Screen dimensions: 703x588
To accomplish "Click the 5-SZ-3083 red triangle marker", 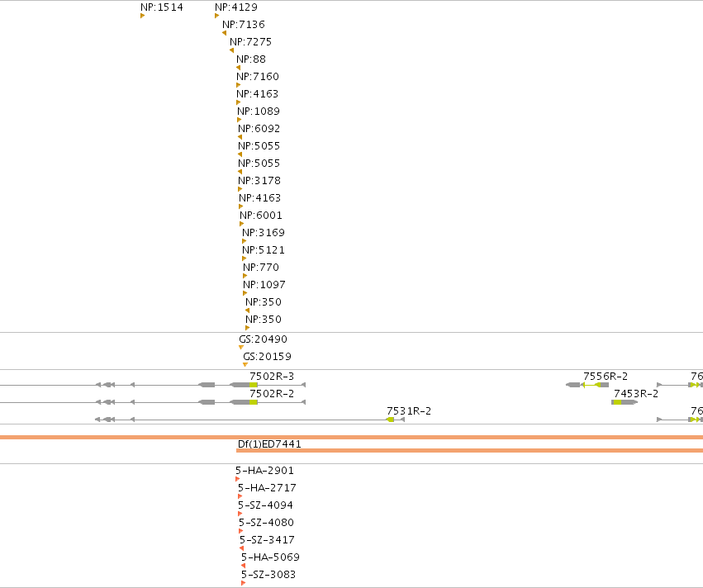I will [244, 583].
